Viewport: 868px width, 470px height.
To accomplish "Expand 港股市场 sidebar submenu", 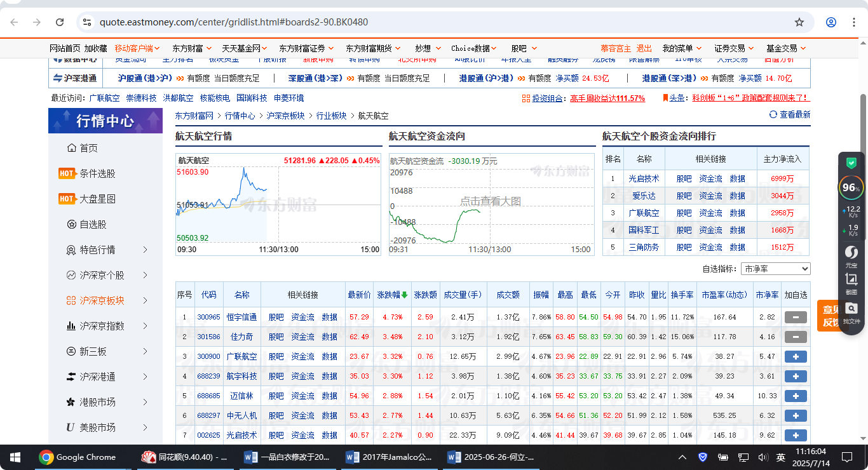I will (x=146, y=402).
